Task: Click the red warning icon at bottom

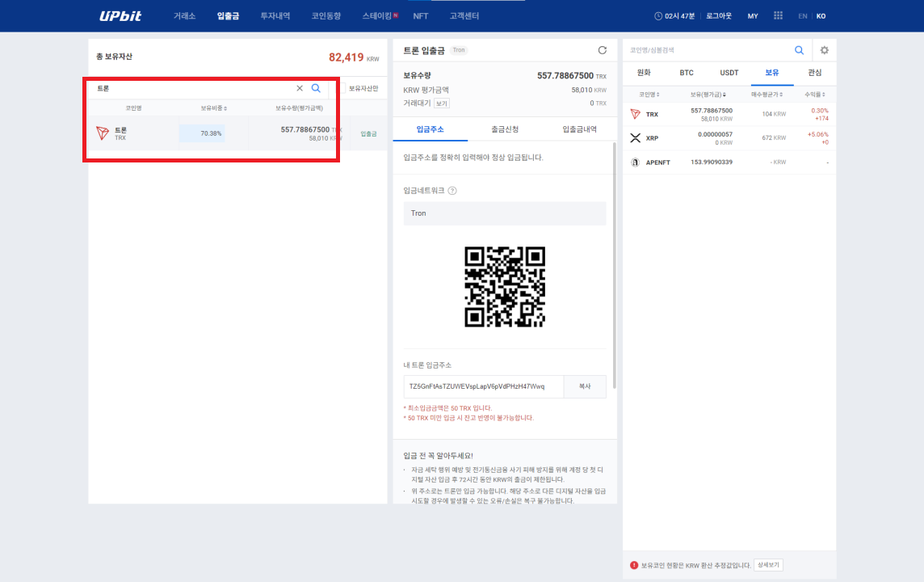Action: (634, 565)
